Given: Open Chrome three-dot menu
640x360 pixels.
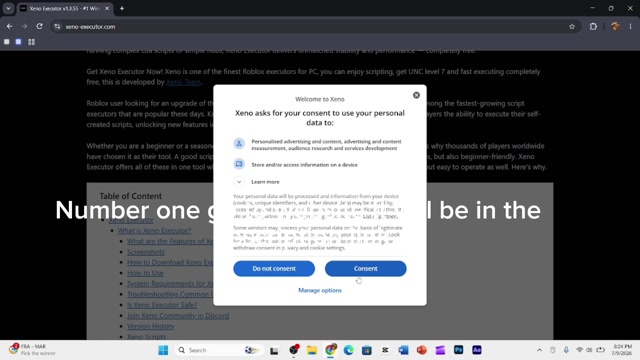Looking at the screenshot, I should [630, 27].
